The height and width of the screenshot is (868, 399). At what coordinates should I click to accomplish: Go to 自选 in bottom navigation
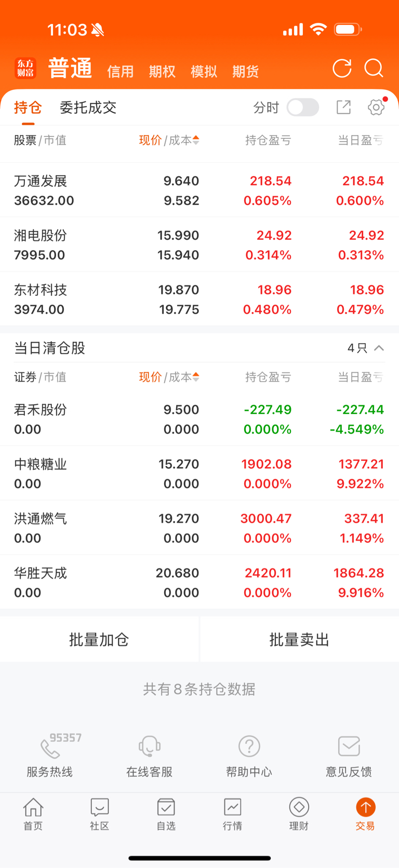[x=166, y=814]
